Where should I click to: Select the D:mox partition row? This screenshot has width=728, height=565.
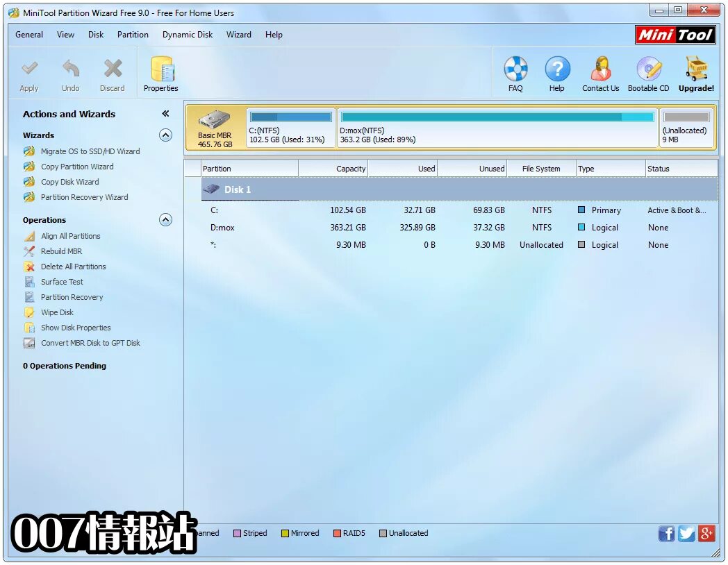click(x=459, y=228)
